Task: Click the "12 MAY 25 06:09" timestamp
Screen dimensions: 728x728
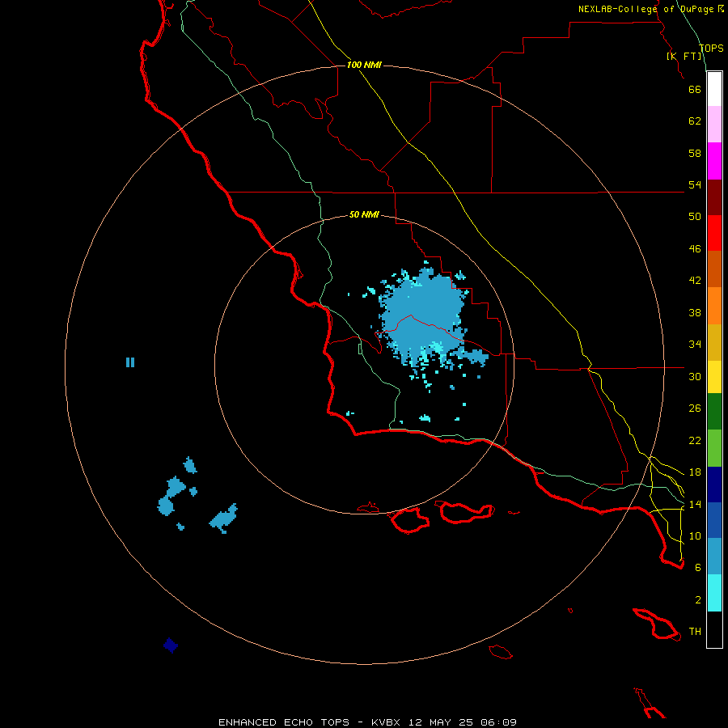Action: (463, 722)
